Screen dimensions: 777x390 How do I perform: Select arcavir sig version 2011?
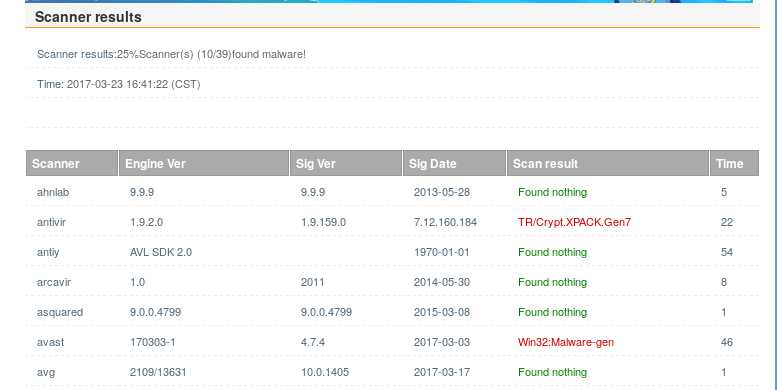pos(312,282)
